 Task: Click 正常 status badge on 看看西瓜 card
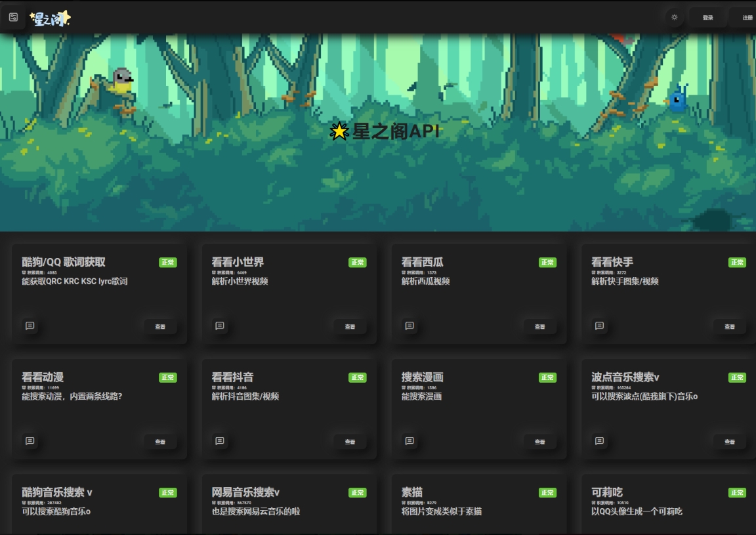tap(548, 263)
